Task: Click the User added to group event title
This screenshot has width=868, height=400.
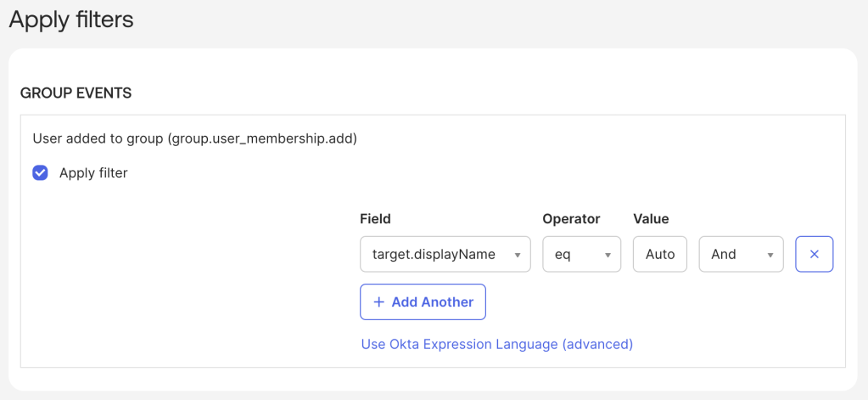Action: 194,138
